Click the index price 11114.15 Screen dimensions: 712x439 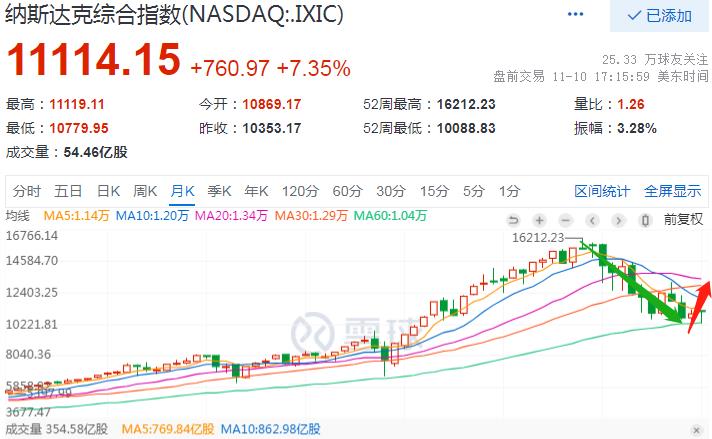tap(94, 60)
